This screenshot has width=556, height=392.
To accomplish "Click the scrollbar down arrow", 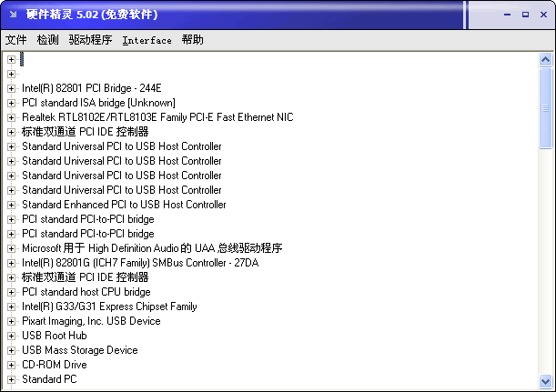I will (x=546, y=382).
